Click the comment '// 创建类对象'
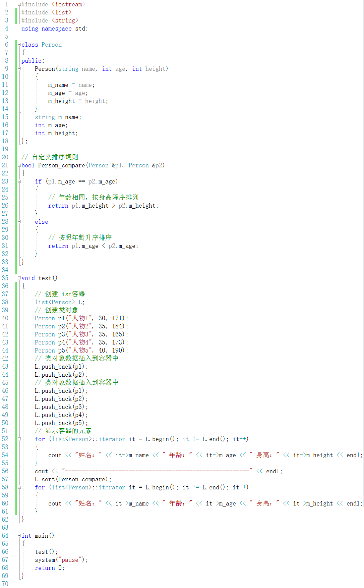364x588 pixels. coord(57,310)
